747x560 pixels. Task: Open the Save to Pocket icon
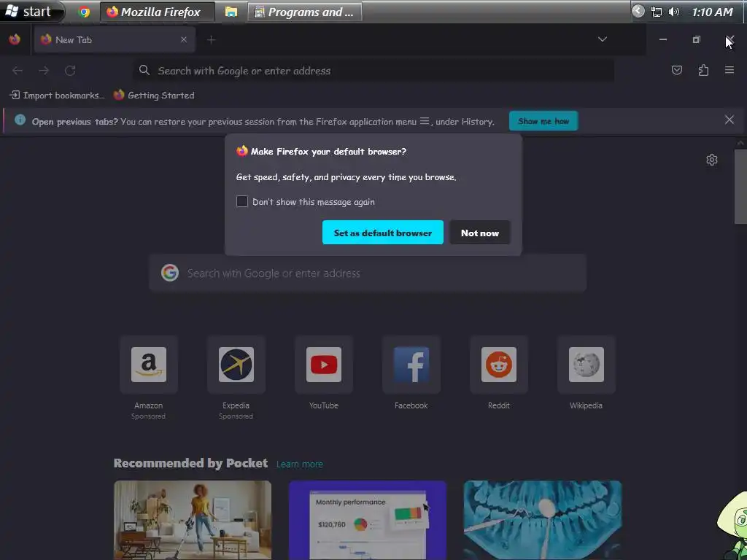click(x=676, y=71)
